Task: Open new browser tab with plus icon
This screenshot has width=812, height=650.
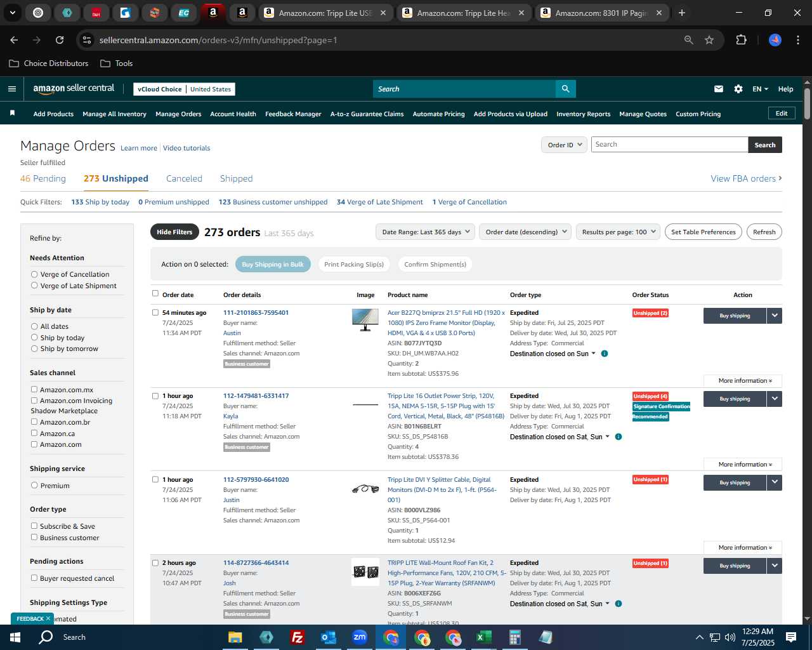Action: click(x=682, y=13)
